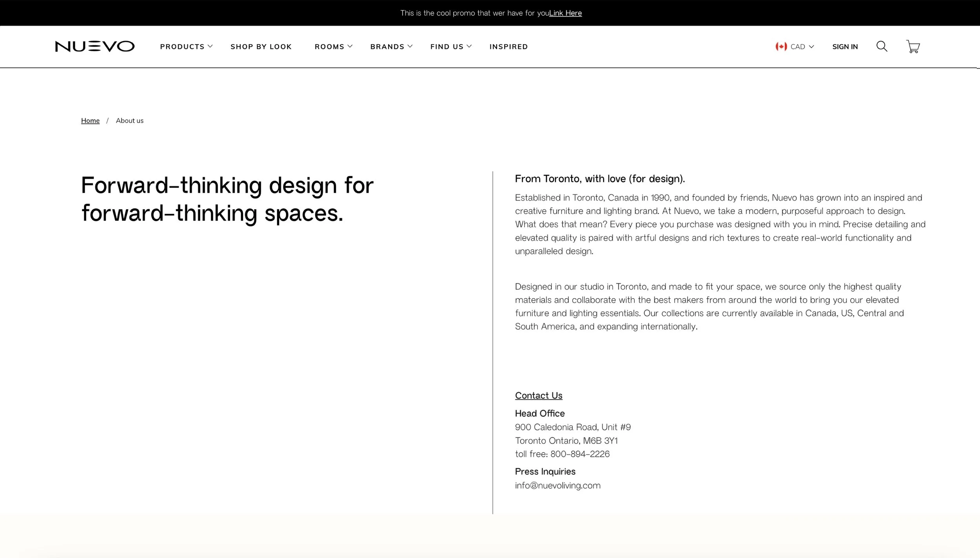Click the Canadian flag icon

coord(781,47)
